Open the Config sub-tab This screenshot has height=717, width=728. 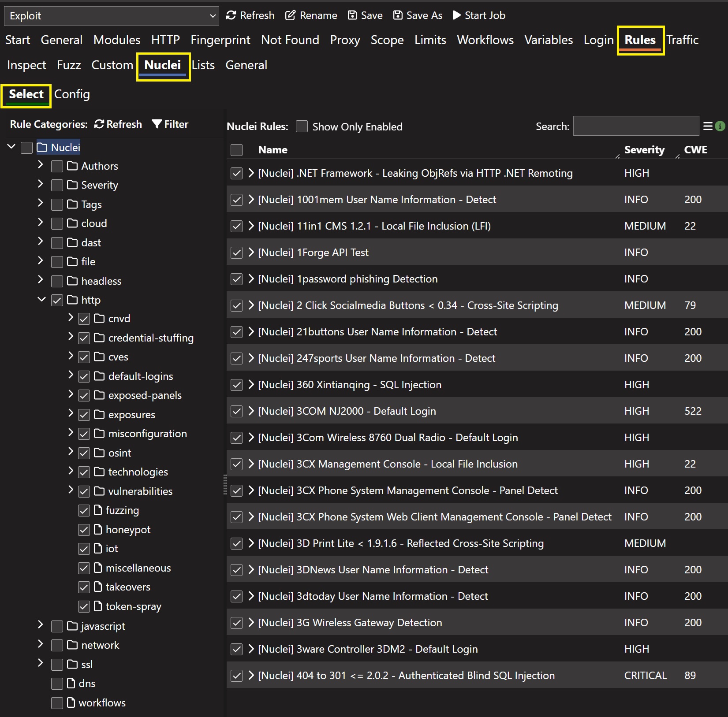pyautogui.click(x=72, y=94)
